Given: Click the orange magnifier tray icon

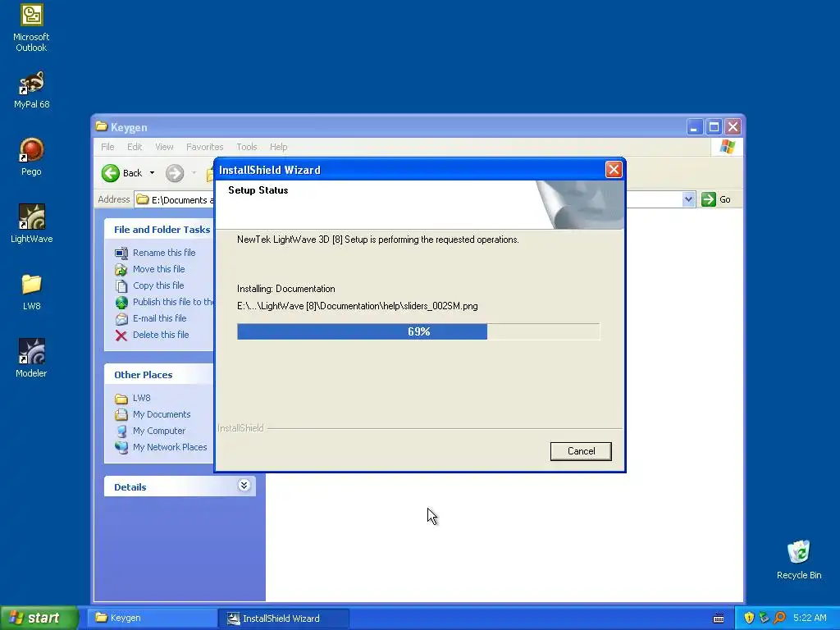Looking at the screenshot, I should 779,618.
